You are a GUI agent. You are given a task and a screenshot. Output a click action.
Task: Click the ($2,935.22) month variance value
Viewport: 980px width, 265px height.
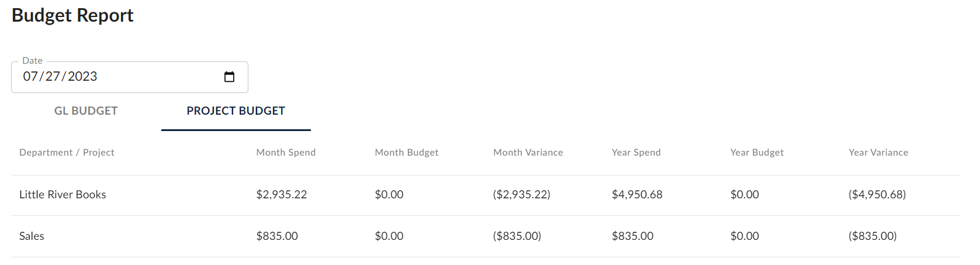521,195
